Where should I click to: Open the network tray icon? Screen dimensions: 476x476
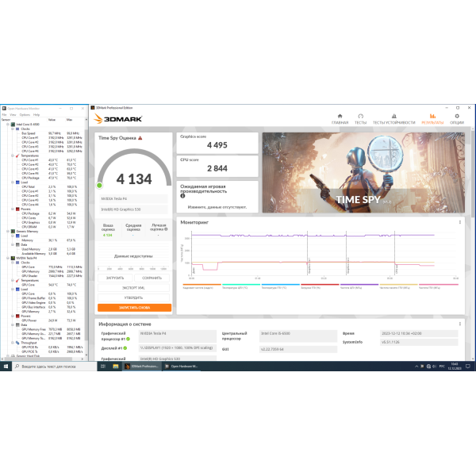pyautogui.click(x=428, y=367)
